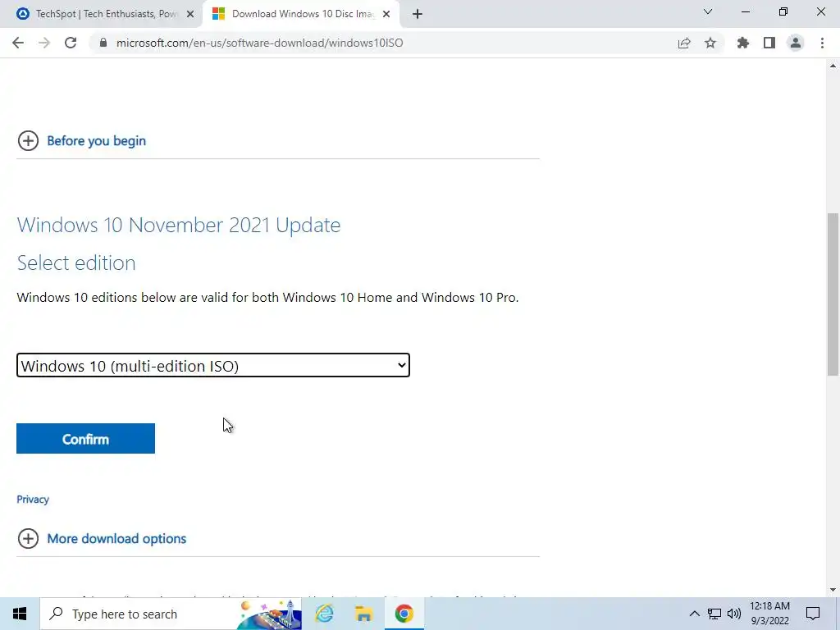Click the Select edition heading
The width and height of the screenshot is (840, 630).
point(76,263)
